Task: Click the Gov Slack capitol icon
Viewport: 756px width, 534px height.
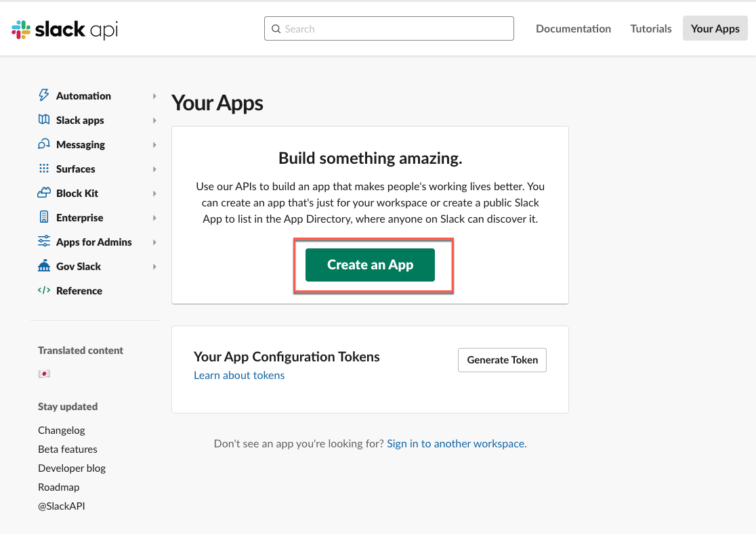Action: (44, 265)
